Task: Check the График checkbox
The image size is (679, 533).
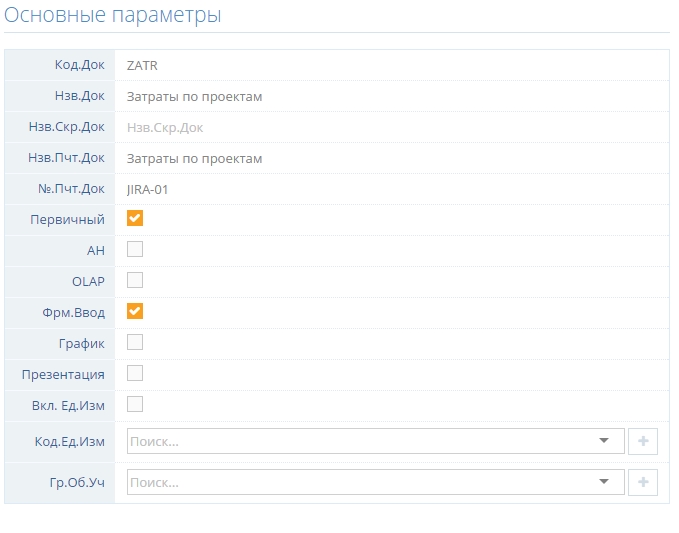Action: pyautogui.click(x=135, y=342)
